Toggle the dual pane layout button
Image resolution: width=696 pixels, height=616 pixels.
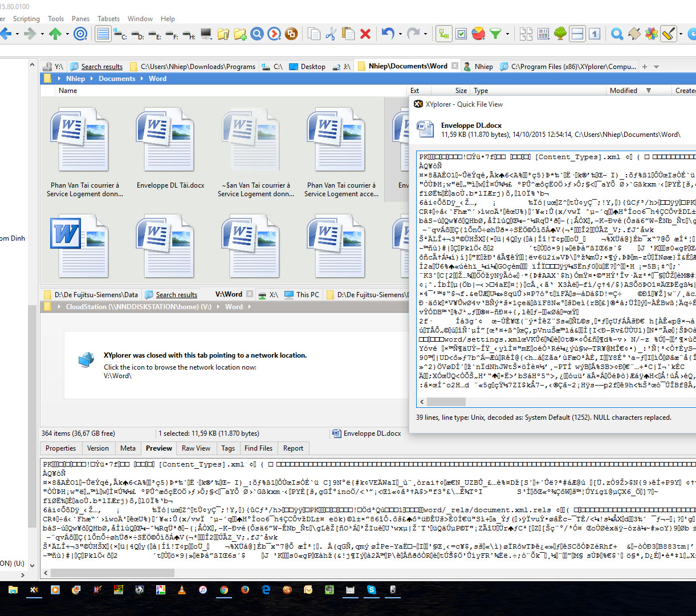click(577, 34)
